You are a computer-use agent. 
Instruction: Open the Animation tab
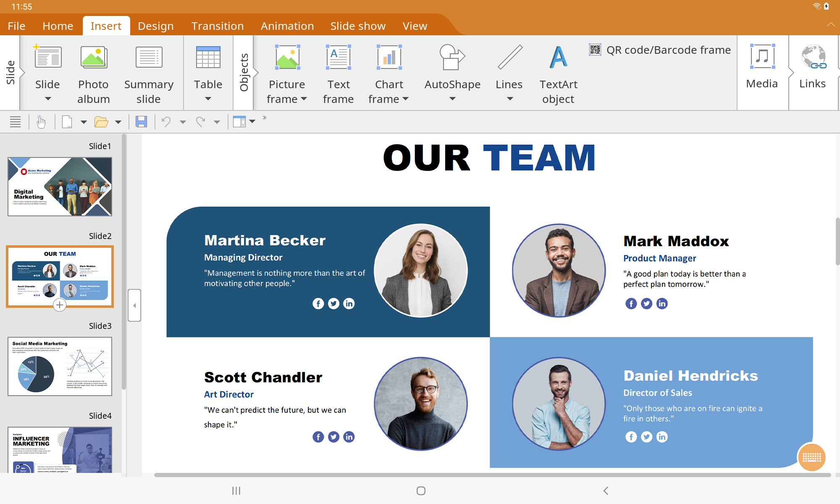pos(287,26)
